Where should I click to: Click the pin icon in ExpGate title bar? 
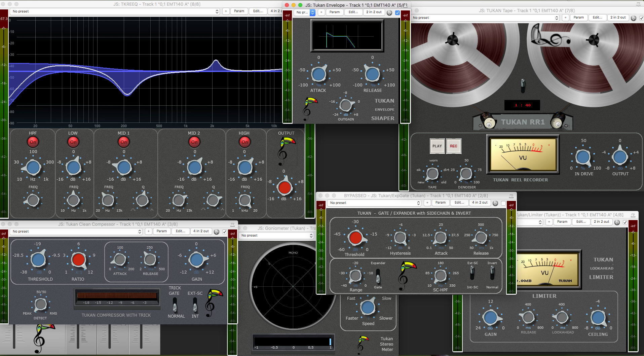click(511, 196)
